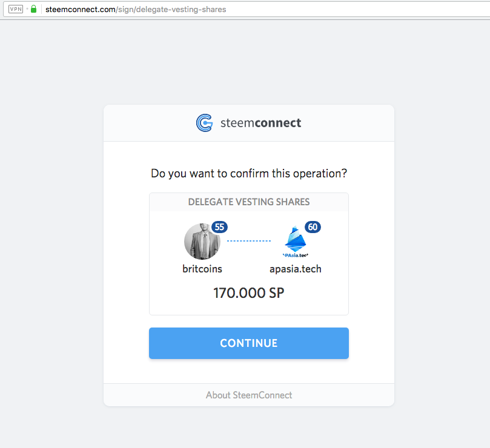Click the apasia.tech username label
The image size is (490, 448).
pyautogui.click(x=296, y=269)
